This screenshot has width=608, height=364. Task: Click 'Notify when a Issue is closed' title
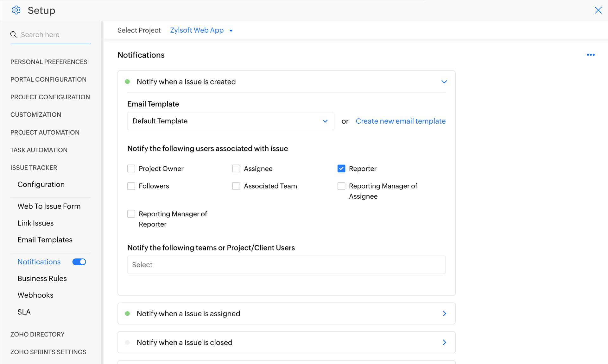click(x=185, y=342)
